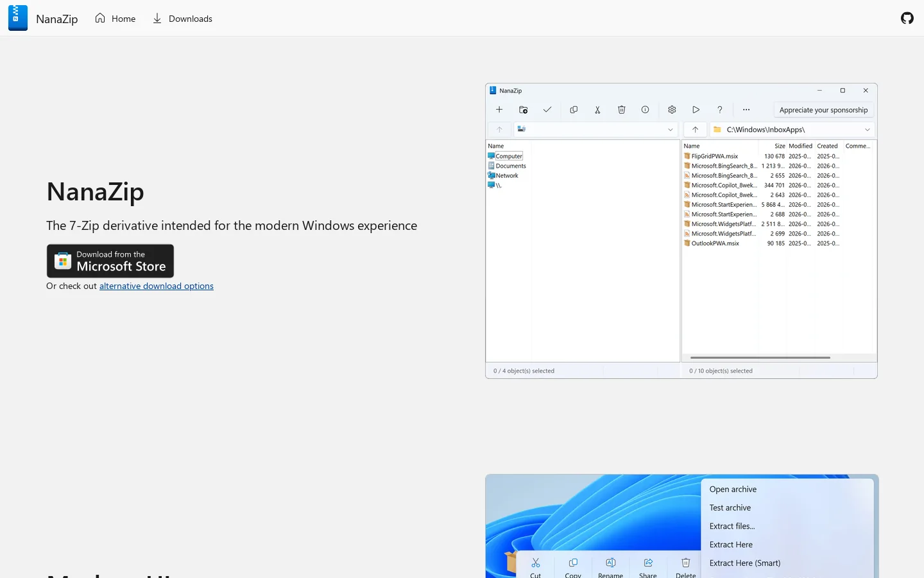The width and height of the screenshot is (924, 578).
Task: Select Network in left pane
Action: coord(503,175)
